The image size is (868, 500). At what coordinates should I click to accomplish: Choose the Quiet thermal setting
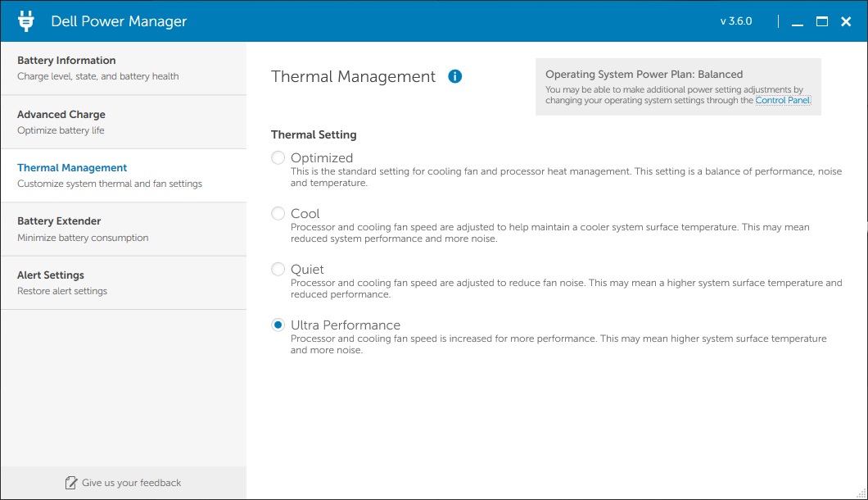coord(278,270)
